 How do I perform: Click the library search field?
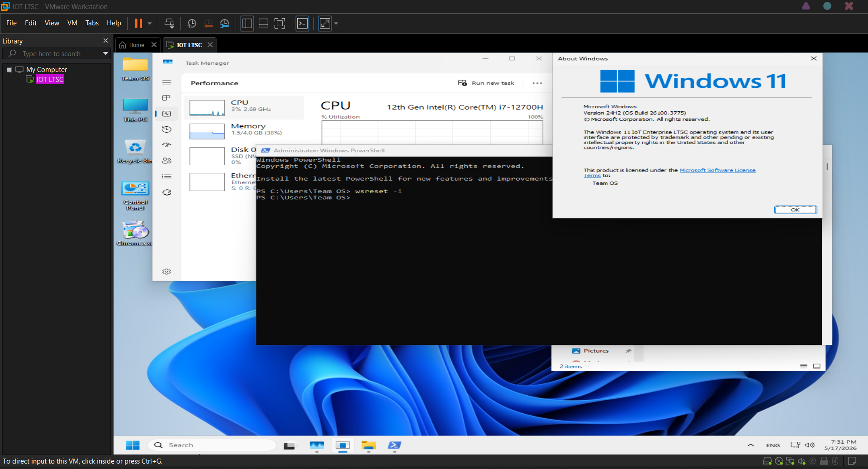[x=57, y=53]
